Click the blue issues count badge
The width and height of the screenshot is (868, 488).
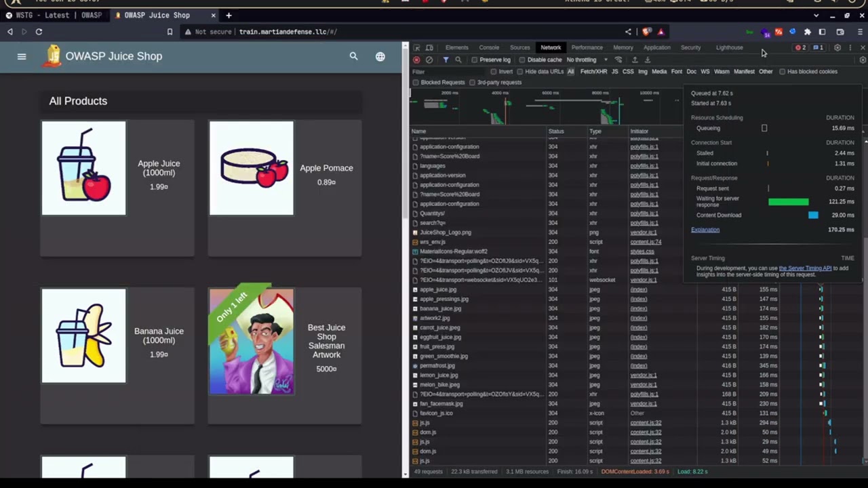[818, 47]
